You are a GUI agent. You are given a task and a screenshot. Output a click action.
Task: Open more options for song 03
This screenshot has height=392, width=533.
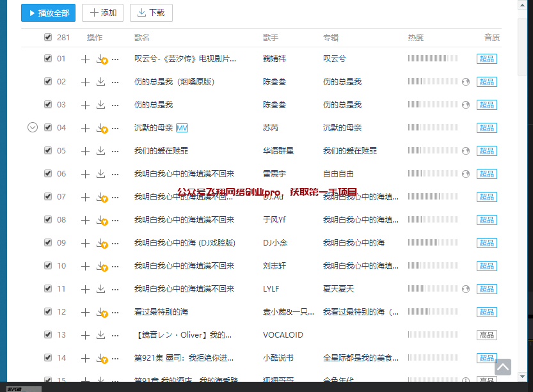point(115,105)
